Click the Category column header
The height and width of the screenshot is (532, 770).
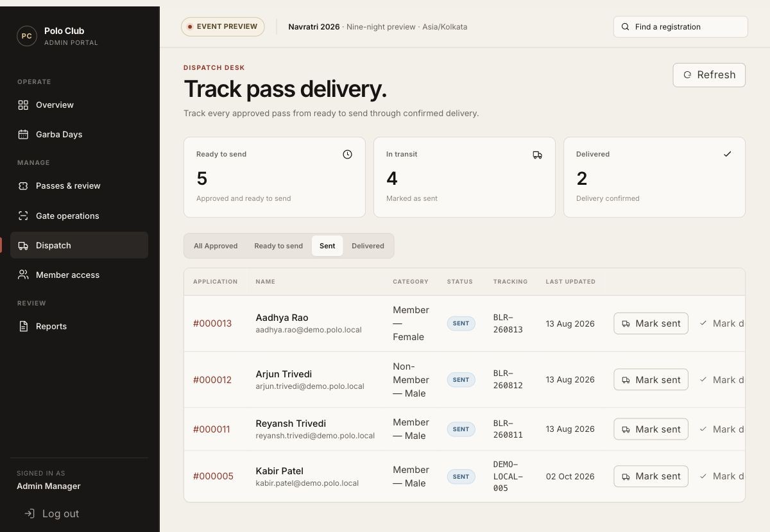pyautogui.click(x=411, y=282)
